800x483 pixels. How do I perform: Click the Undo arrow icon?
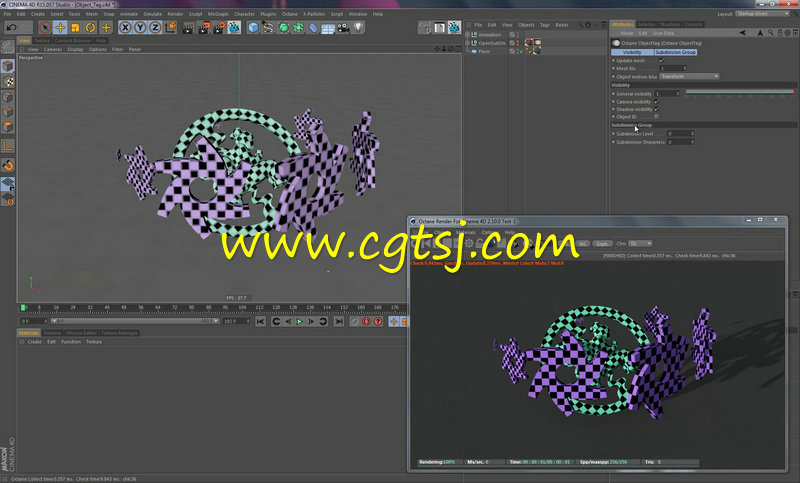11,27
